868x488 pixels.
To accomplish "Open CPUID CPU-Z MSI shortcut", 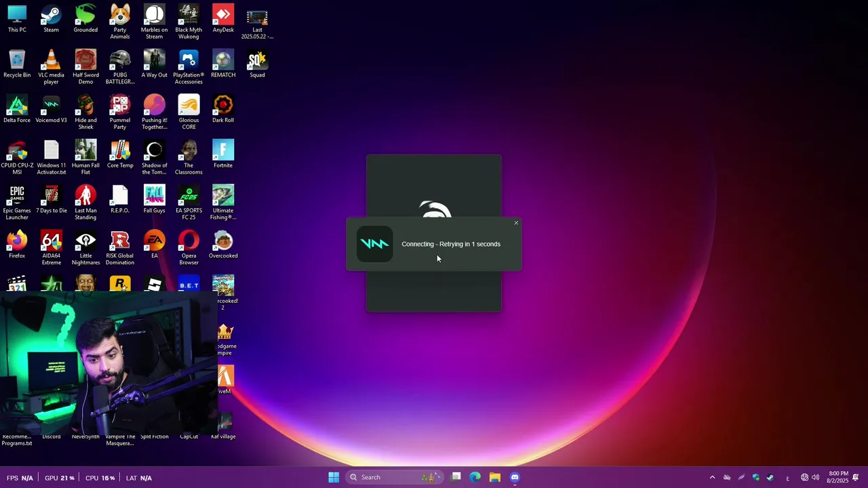I will [17, 157].
